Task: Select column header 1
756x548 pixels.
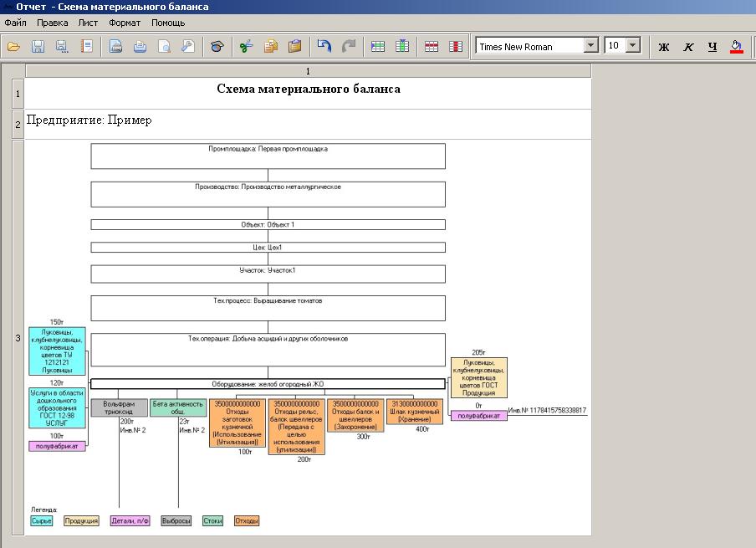Action: pyautogui.click(x=308, y=72)
